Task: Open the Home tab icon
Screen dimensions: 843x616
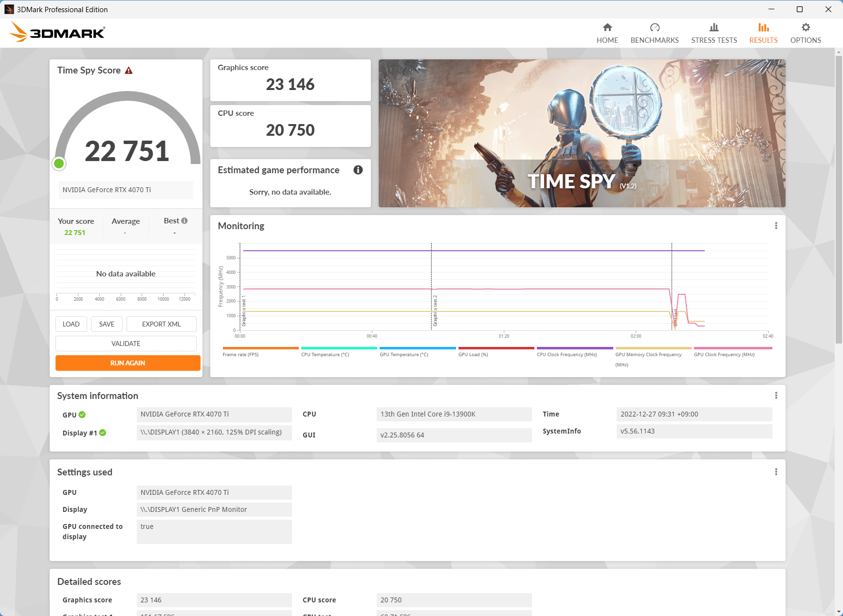Action: [x=607, y=27]
